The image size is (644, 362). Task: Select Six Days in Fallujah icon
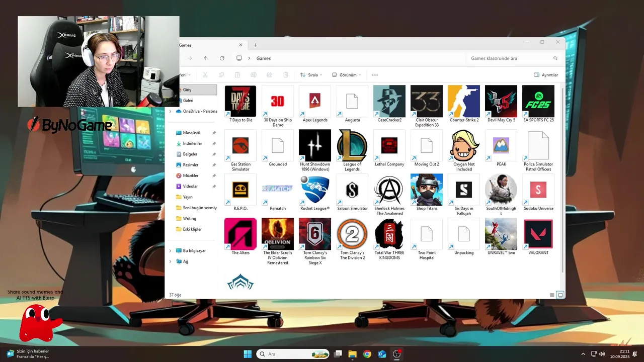click(464, 190)
